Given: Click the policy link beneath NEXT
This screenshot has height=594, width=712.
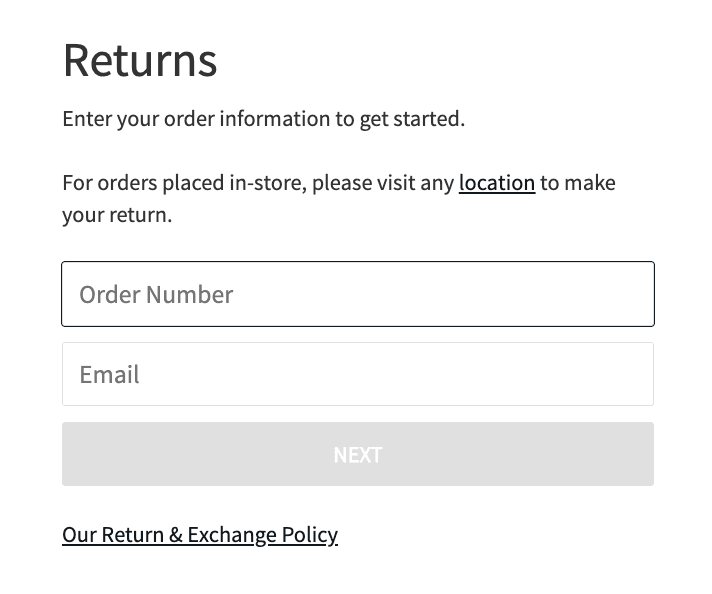Looking at the screenshot, I should pyautogui.click(x=200, y=535).
